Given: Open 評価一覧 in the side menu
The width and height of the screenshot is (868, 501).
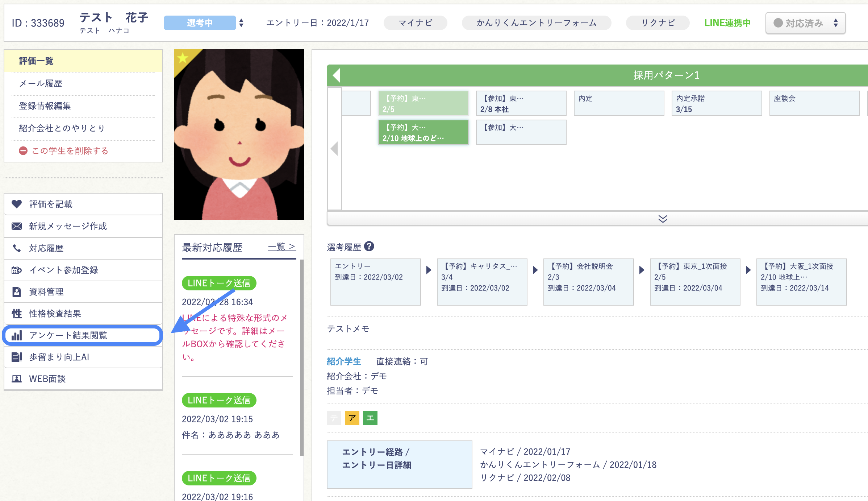Looking at the screenshot, I should click(x=83, y=61).
